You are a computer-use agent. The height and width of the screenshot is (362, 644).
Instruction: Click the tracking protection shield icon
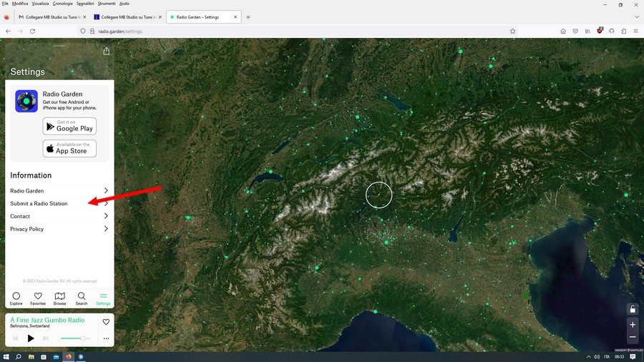[83, 31]
